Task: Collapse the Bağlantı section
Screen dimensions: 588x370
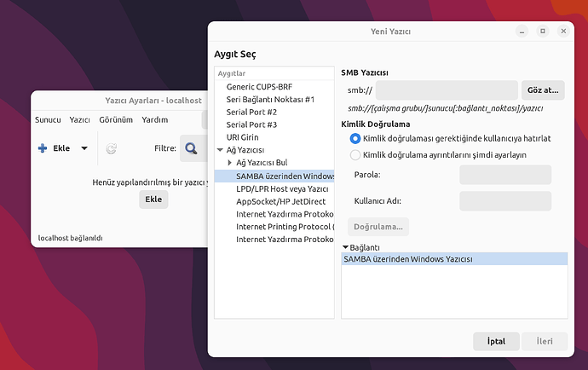Action: point(345,247)
